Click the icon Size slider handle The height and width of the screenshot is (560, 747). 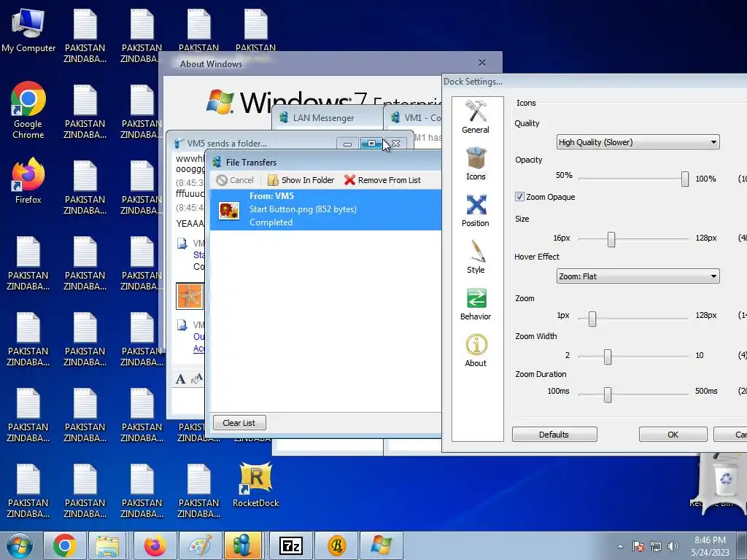click(x=611, y=239)
